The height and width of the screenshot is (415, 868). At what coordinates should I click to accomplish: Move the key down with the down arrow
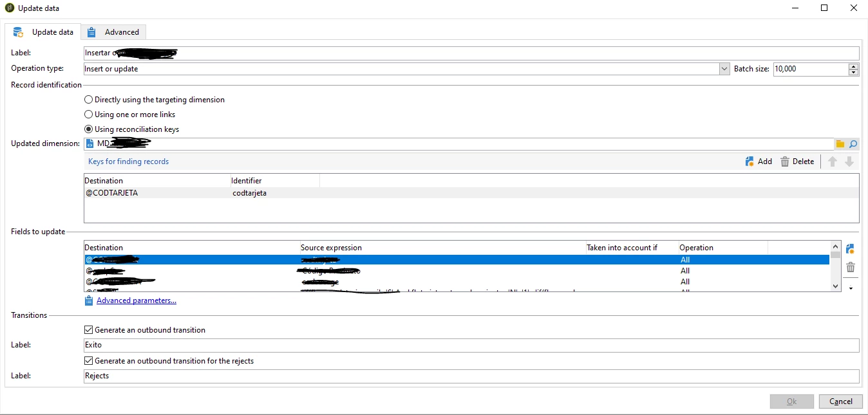pyautogui.click(x=849, y=161)
